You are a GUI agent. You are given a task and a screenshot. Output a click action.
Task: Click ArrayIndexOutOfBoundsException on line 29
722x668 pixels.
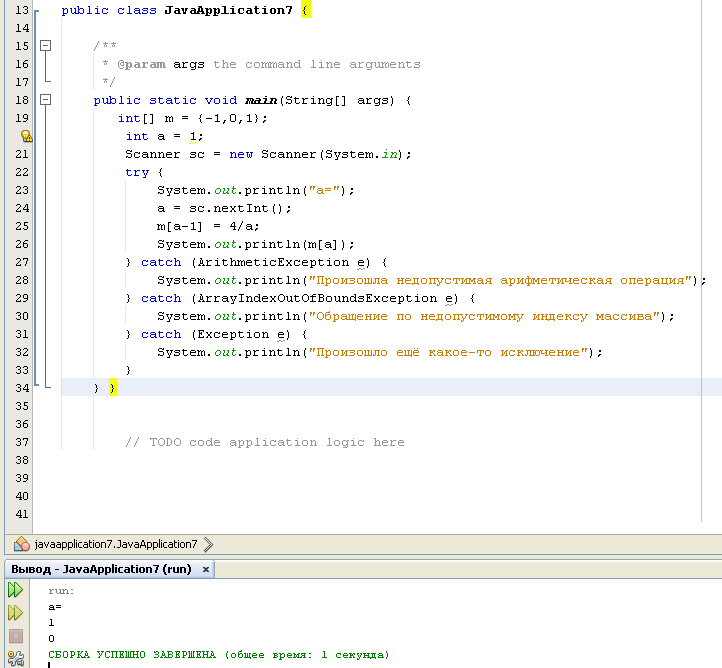tap(317, 298)
